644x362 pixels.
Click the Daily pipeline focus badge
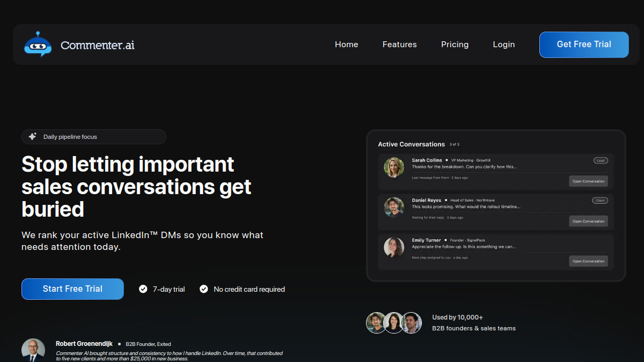[94, 137]
